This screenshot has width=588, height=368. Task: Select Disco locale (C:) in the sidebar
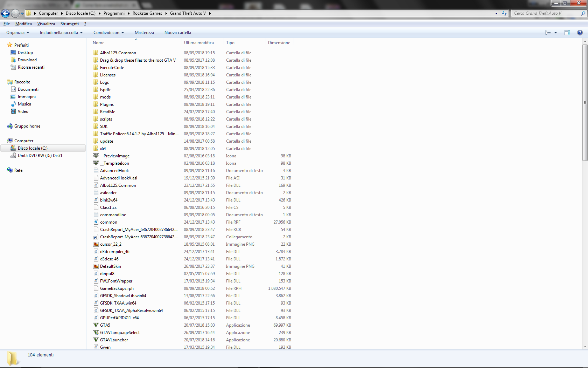[x=33, y=148]
